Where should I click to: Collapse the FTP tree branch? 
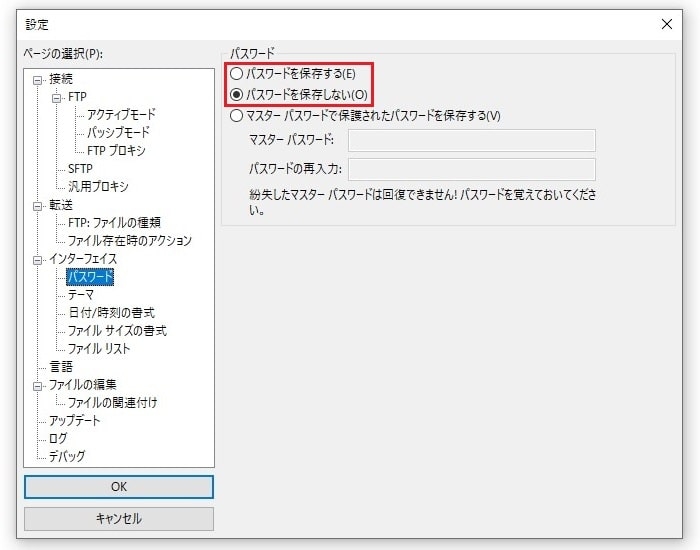[x=57, y=97]
